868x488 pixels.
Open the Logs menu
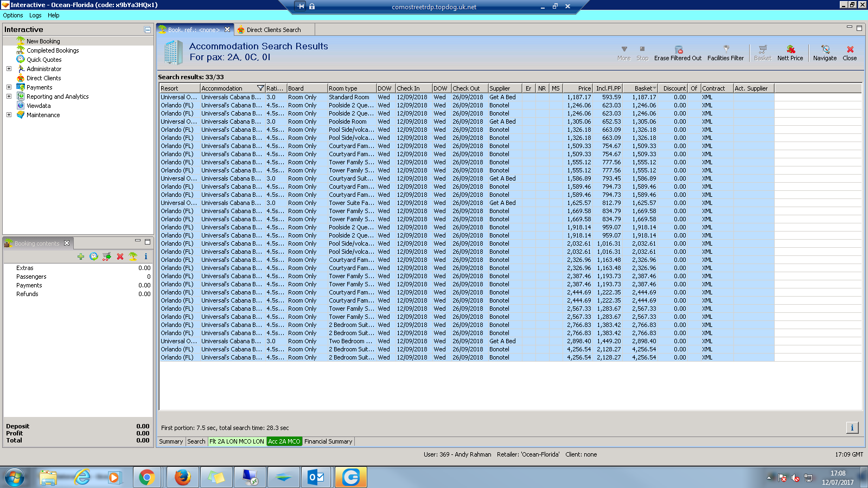click(x=35, y=15)
